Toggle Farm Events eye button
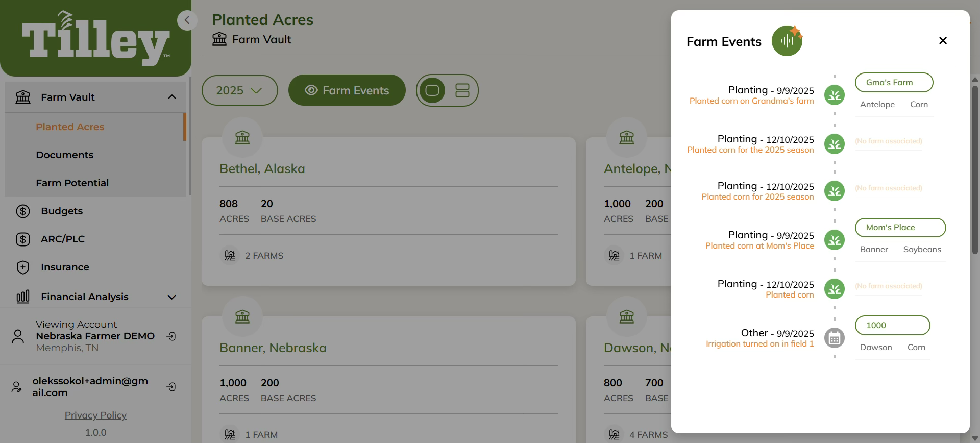The width and height of the screenshot is (980, 443). pyautogui.click(x=347, y=90)
